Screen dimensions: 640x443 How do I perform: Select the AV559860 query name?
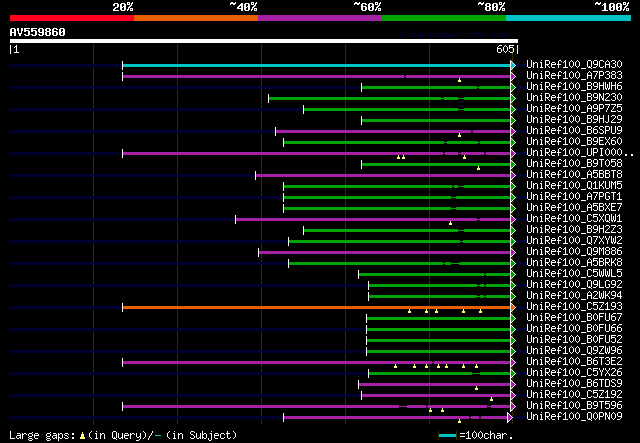coord(38,32)
